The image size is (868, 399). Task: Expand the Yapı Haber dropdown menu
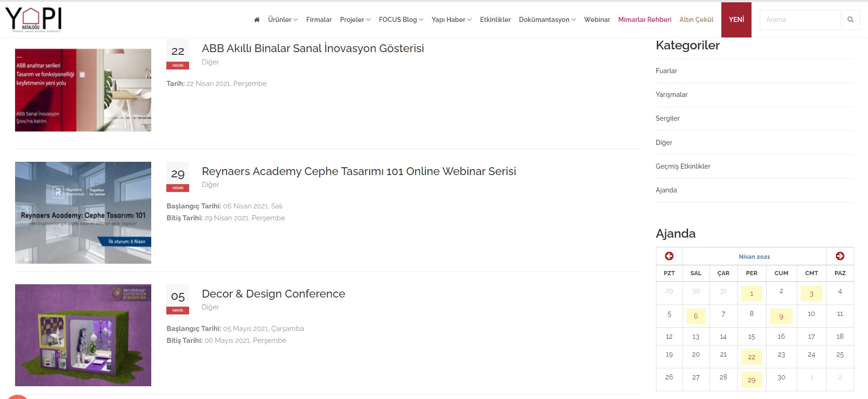pos(451,20)
